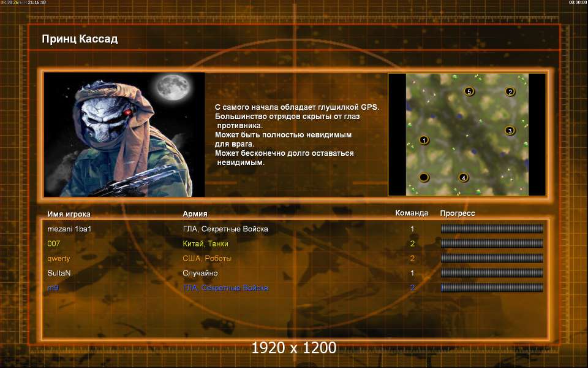Click army text 'Случайно'
The width and height of the screenshot is (588, 368).
pos(200,274)
